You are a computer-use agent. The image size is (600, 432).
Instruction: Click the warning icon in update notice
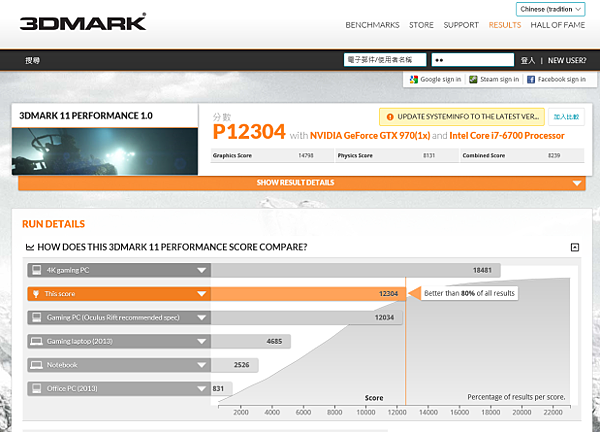(x=390, y=117)
